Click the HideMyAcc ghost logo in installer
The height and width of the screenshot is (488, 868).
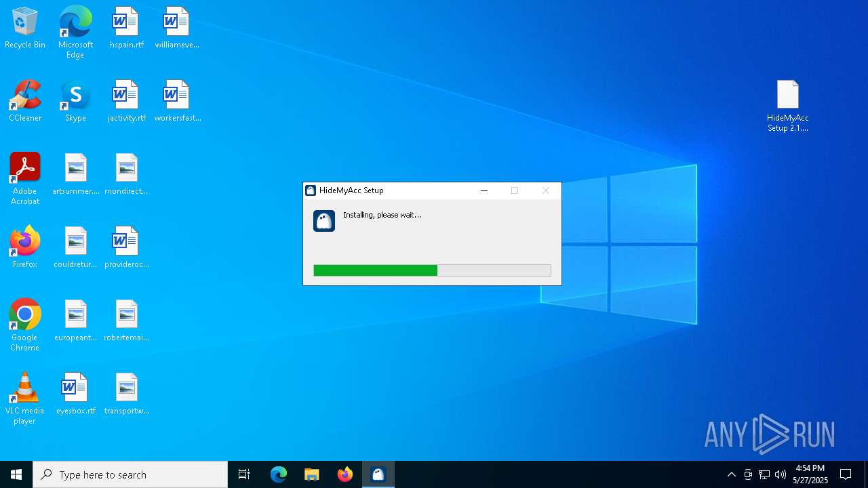coord(324,221)
